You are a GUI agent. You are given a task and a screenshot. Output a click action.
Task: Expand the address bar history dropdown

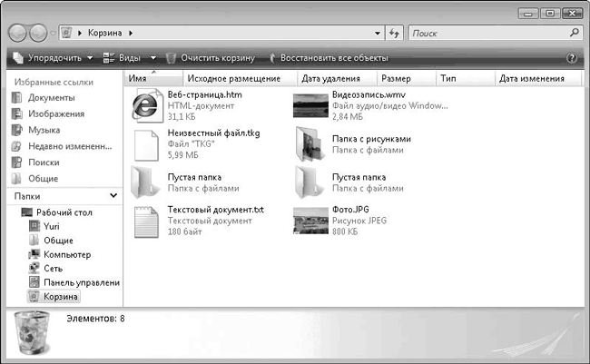coord(377,33)
